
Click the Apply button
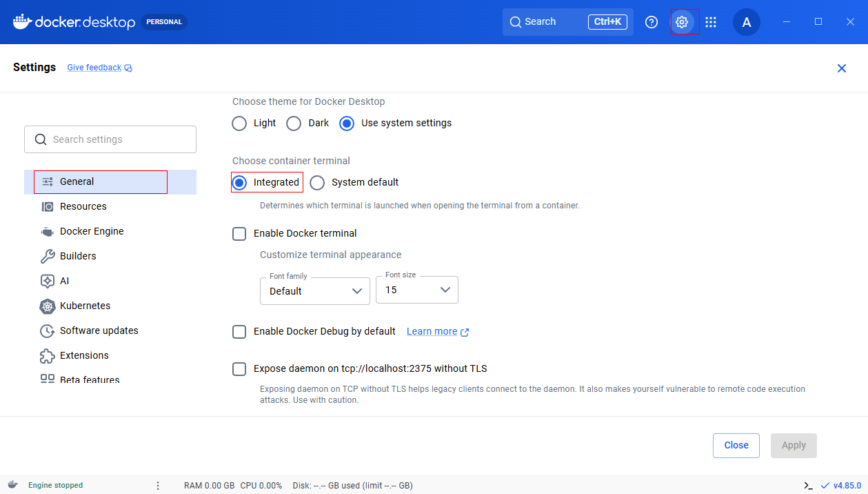pyautogui.click(x=794, y=446)
